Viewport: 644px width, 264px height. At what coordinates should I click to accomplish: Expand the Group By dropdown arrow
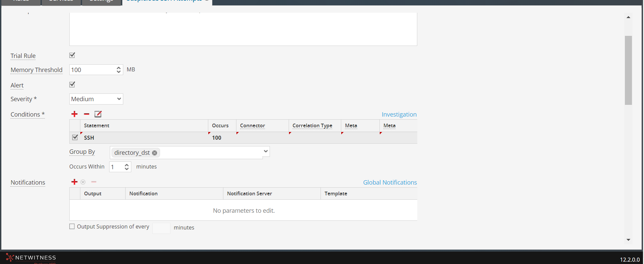click(266, 151)
